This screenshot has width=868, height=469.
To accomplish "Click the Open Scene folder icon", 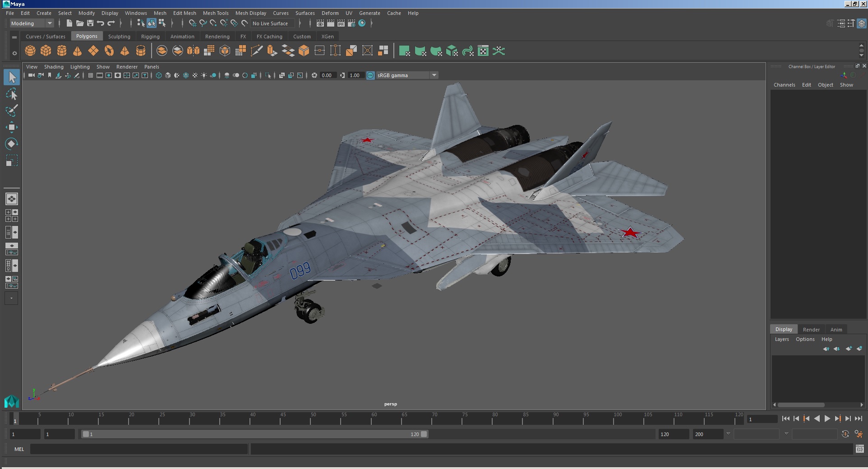I will coord(80,23).
